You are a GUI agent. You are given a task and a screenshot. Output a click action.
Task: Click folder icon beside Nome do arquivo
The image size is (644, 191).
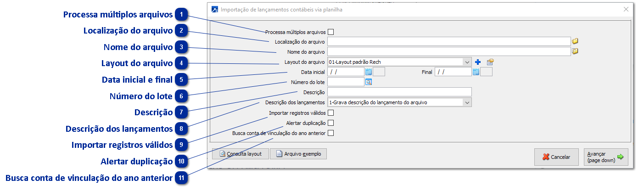575,51
